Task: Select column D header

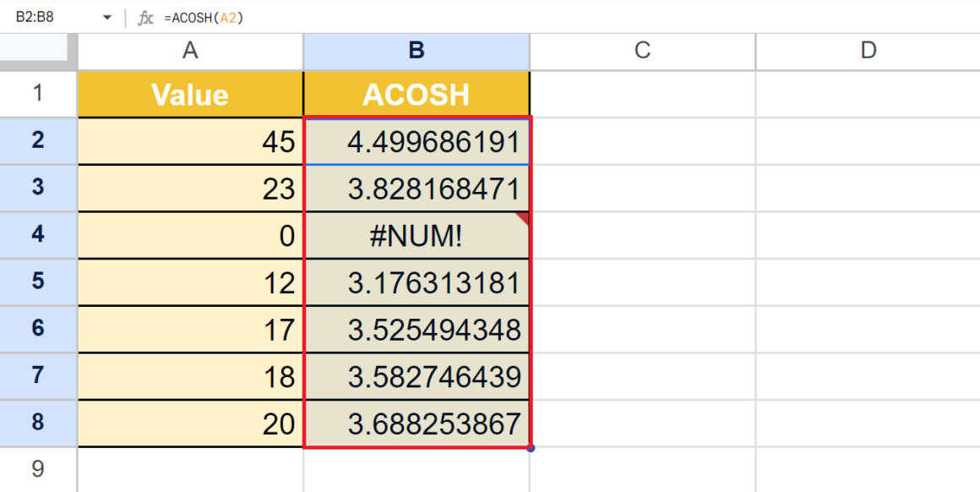Action: (x=868, y=51)
